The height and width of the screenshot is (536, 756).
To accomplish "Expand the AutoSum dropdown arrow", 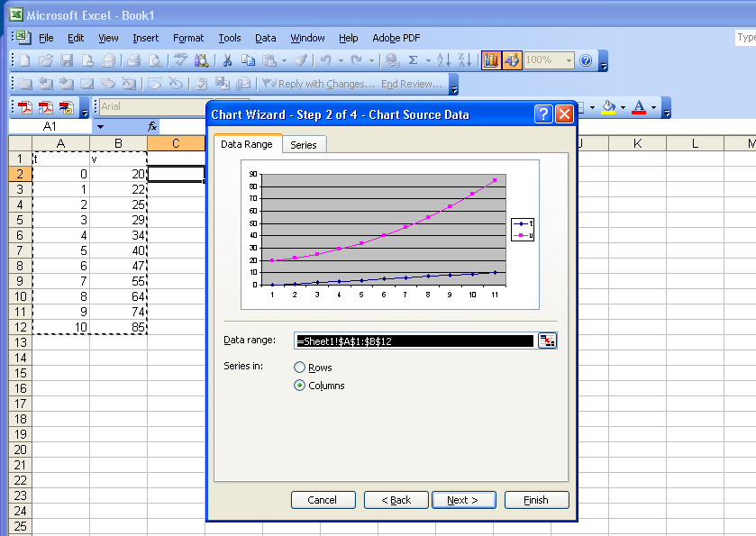I will (x=428, y=60).
